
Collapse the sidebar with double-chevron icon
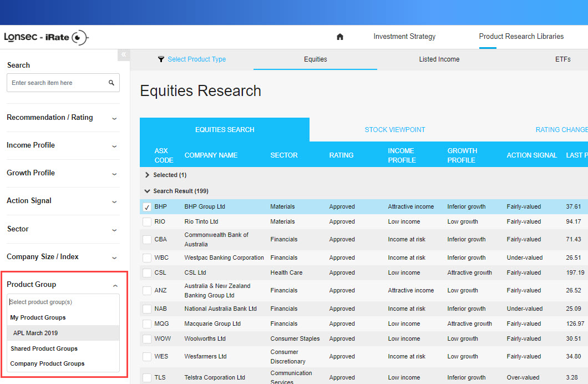[123, 54]
